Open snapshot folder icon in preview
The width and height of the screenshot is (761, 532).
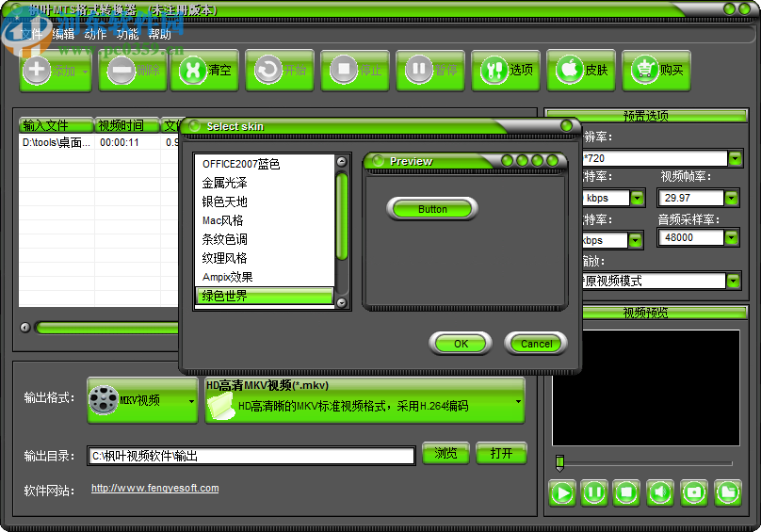click(x=728, y=493)
